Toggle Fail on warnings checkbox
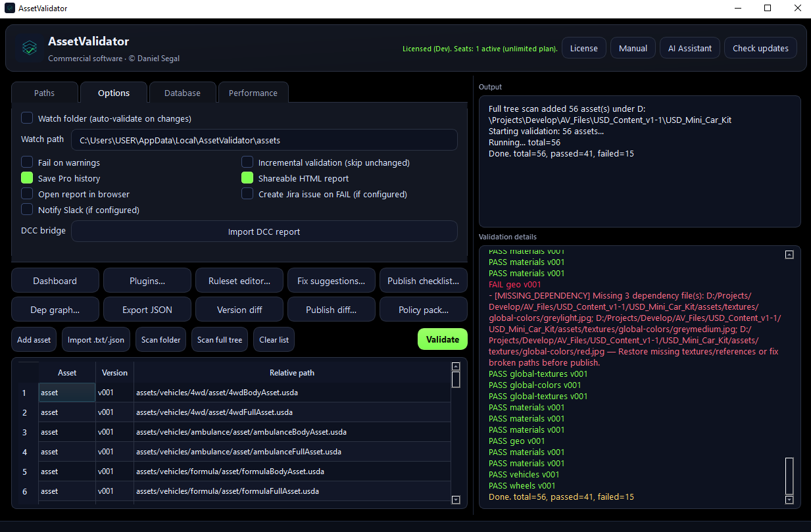 coord(27,162)
